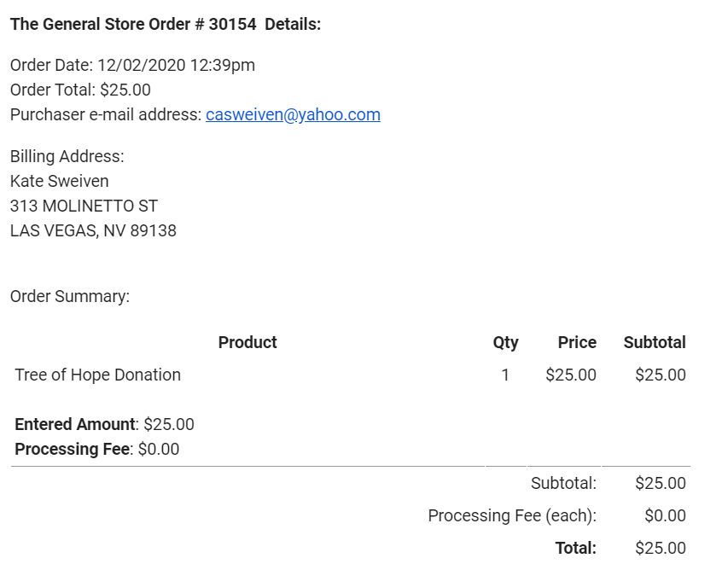Click the bold Processing Fee: $0.00 line

click(97, 449)
